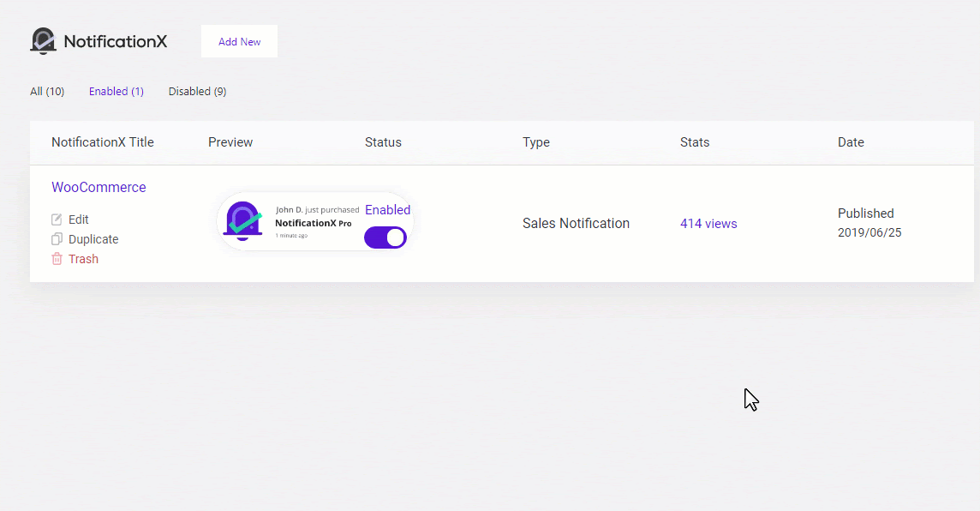Show All (10) notifications

[x=47, y=92]
